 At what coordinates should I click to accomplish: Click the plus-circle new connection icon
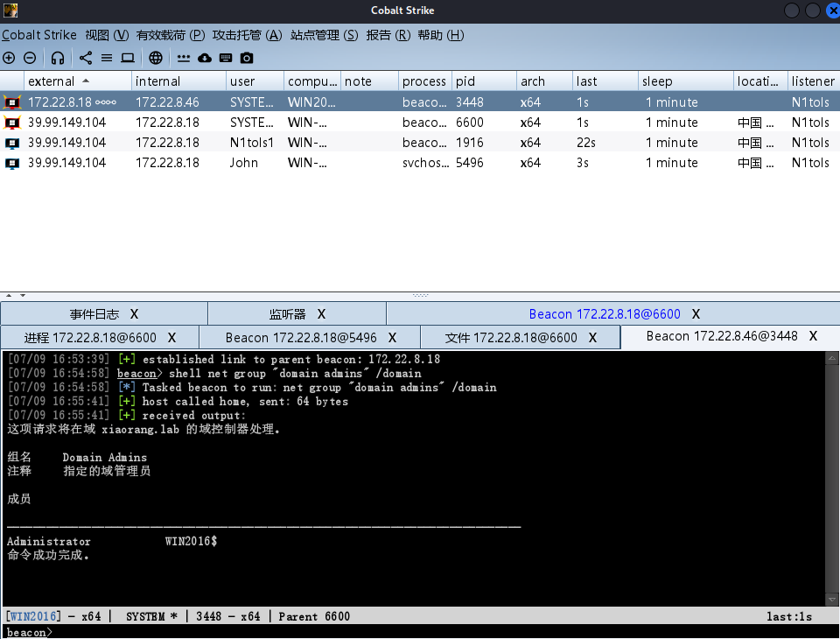tap(9, 58)
